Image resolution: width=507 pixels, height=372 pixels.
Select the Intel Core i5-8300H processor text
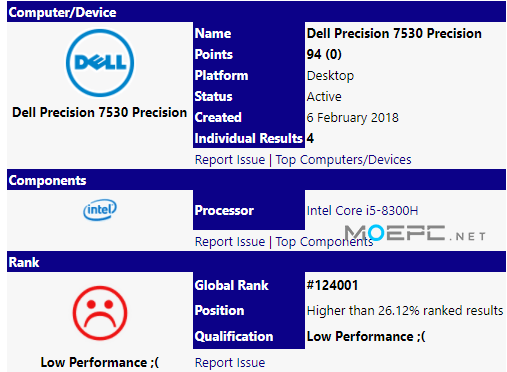362,211
